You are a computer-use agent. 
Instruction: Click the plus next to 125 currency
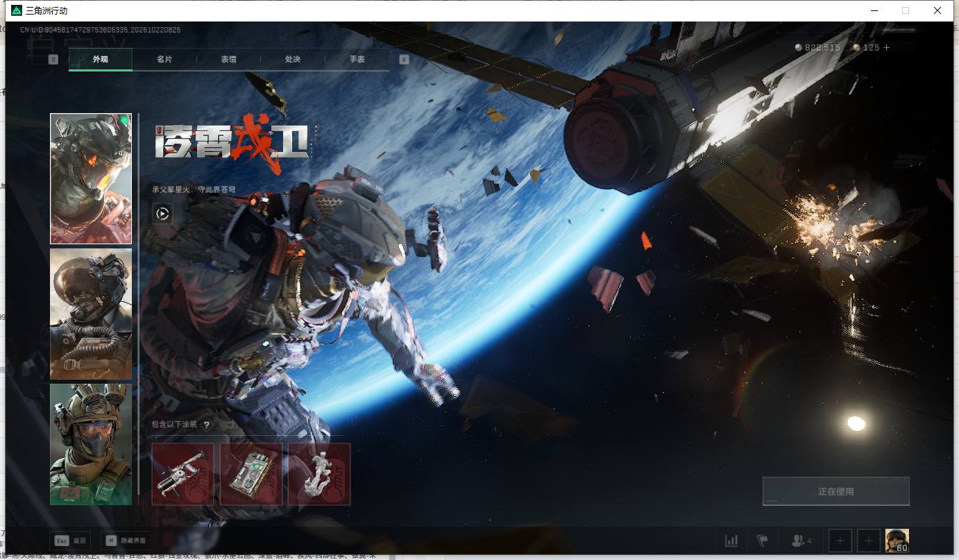[x=886, y=48]
